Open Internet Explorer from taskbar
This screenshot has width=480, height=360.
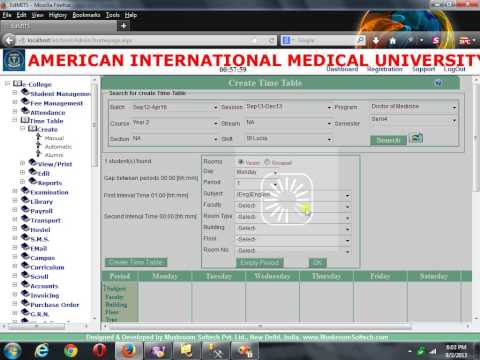[41, 351]
